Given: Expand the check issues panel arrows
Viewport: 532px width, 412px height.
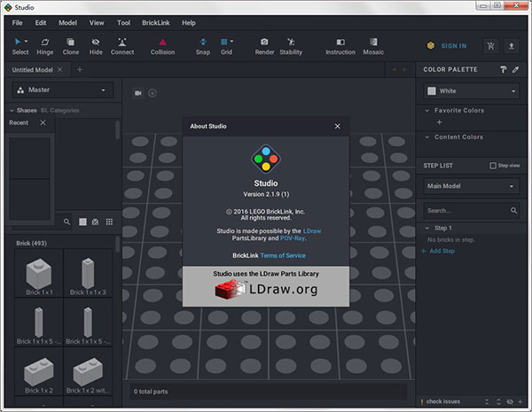Looking at the screenshot, I should (x=498, y=402).
